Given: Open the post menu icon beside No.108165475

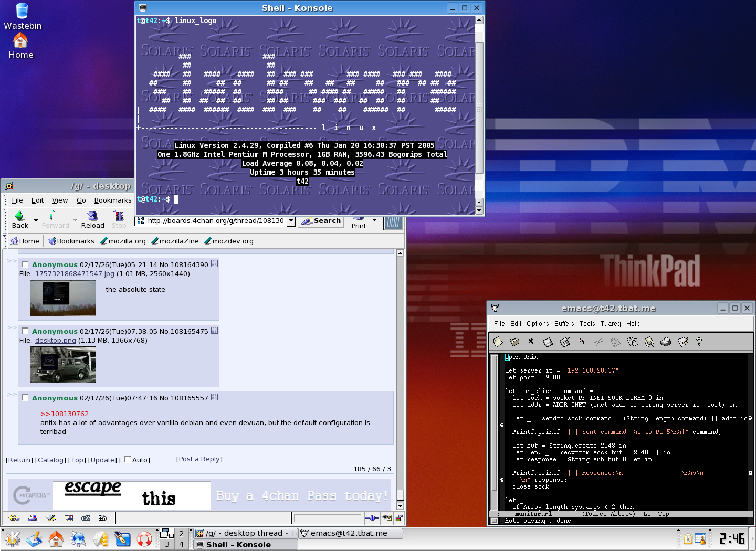Looking at the screenshot, I should pyautogui.click(x=214, y=331).
